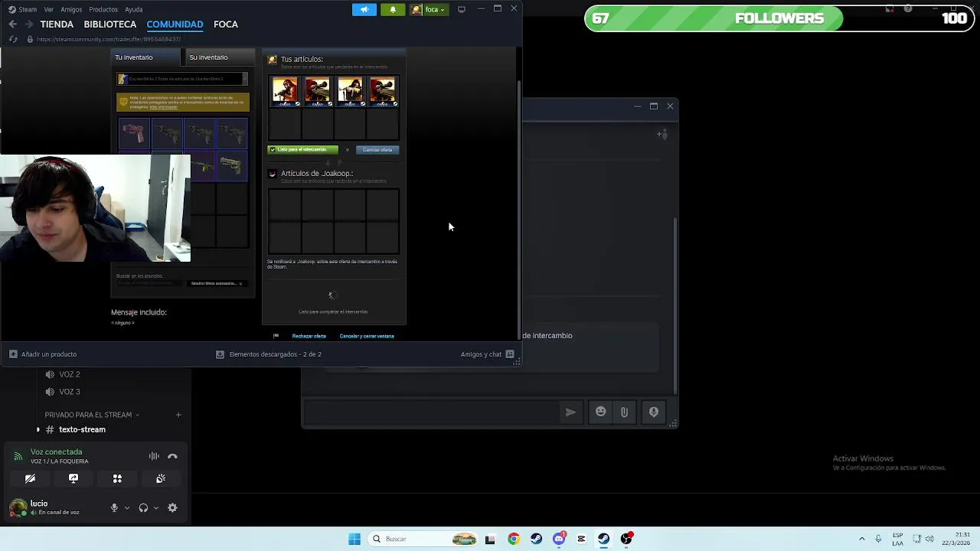
Task: Open the foca account dropdown
Action: pyautogui.click(x=429, y=9)
